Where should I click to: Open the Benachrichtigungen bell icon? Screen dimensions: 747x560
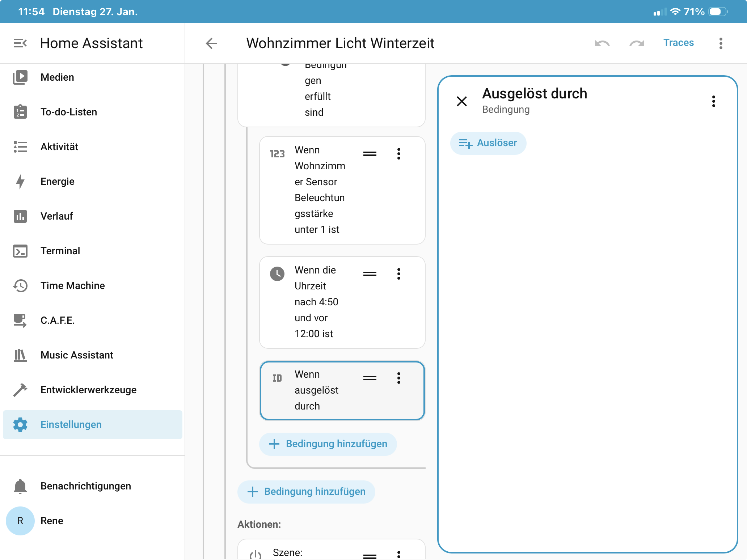click(x=20, y=486)
